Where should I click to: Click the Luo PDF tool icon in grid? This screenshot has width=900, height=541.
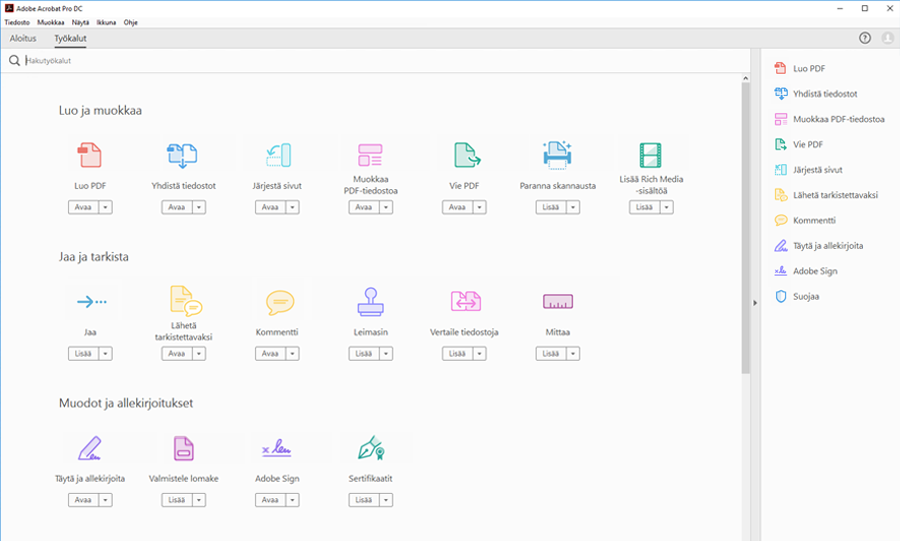90,155
